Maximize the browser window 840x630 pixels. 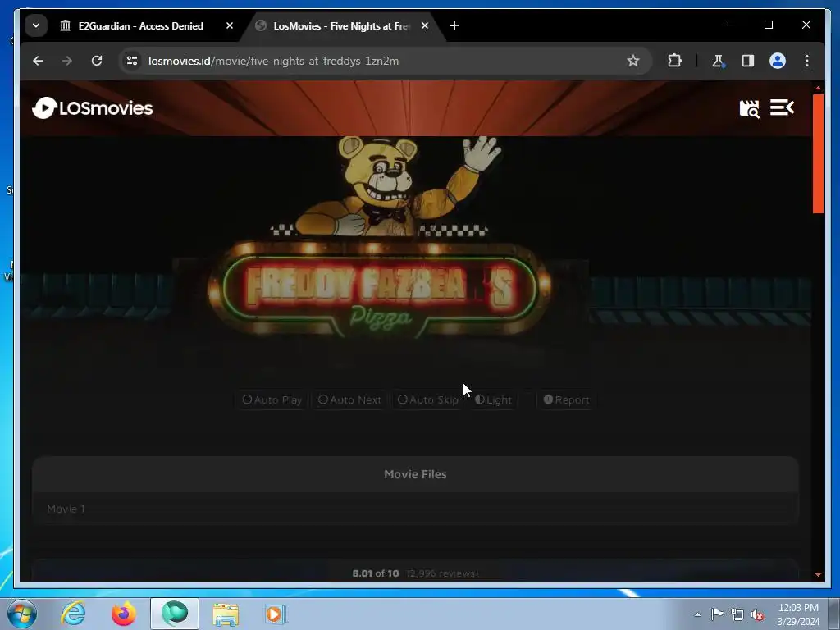point(768,25)
